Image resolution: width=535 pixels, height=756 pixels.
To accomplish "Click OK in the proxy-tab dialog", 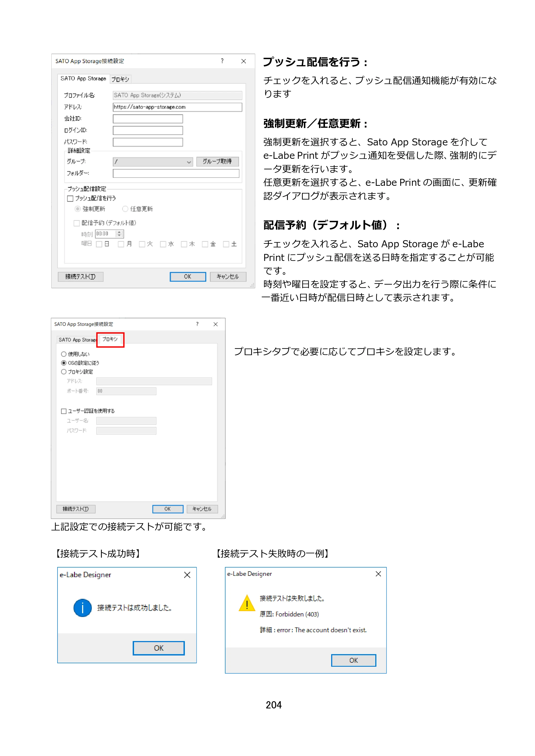I will pyautogui.click(x=168, y=509).
